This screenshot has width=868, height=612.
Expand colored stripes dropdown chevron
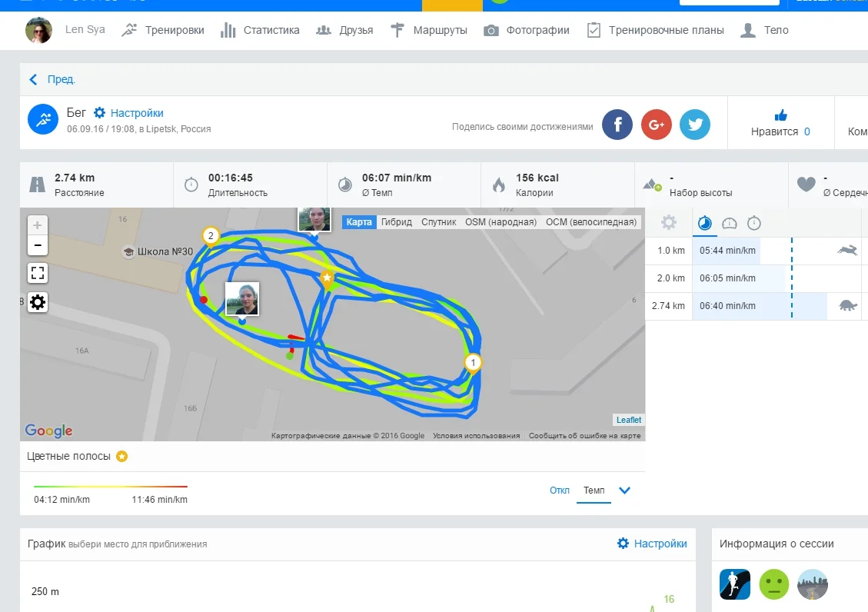click(x=624, y=491)
